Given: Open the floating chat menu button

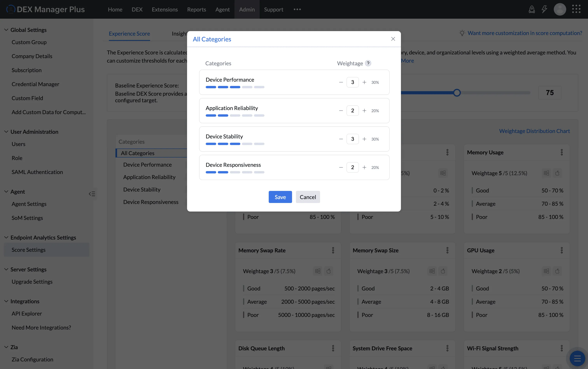Looking at the screenshot, I should tap(577, 359).
